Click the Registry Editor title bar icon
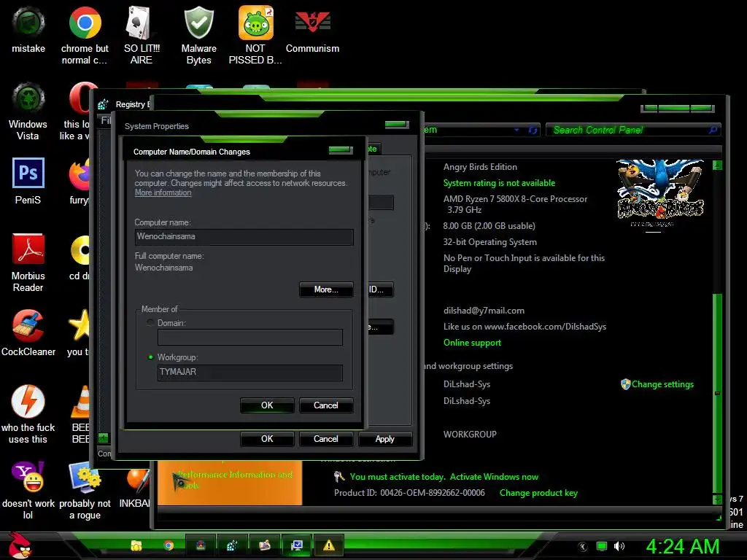The height and width of the screenshot is (560, 747). point(103,104)
